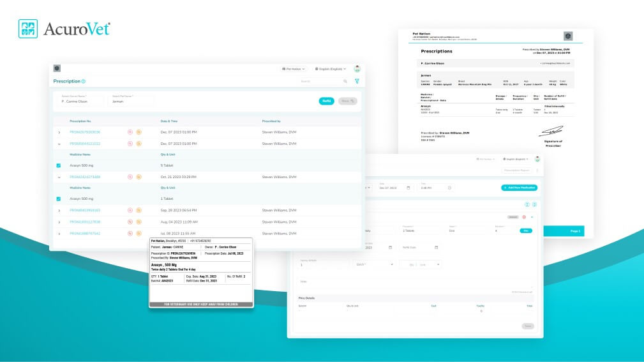Click the filter funnel icon beside search
Viewport: 644px width, 362px height.
point(357,81)
